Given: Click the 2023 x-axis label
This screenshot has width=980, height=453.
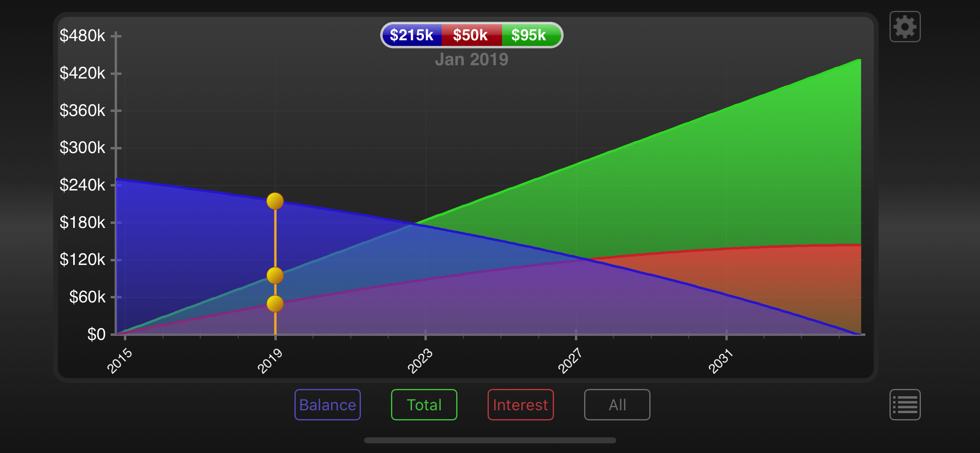Looking at the screenshot, I should [420, 361].
